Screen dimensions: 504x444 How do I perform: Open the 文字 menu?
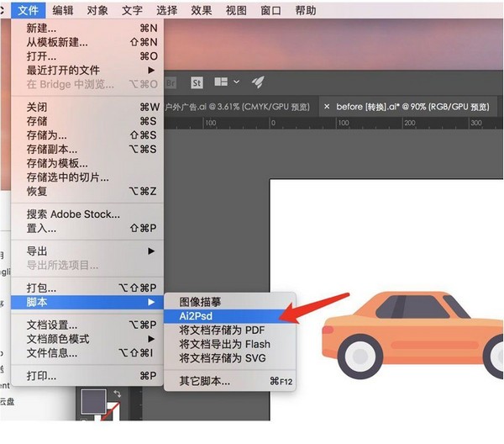point(132,10)
